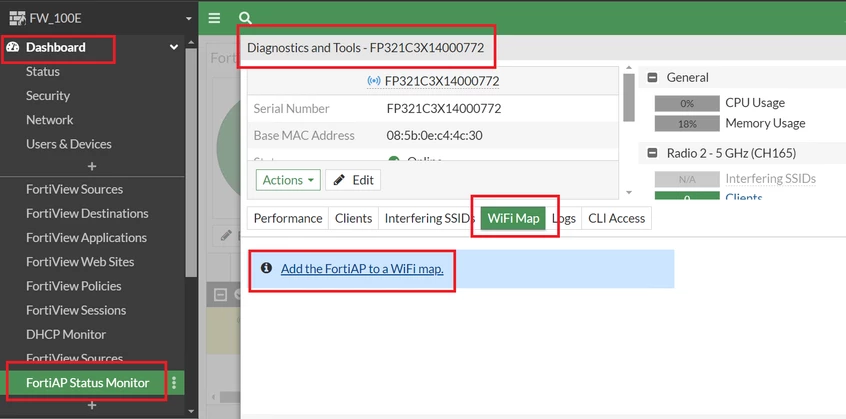Click the FP321C3X14000772 device name link
The width and height of the screenshot is (846, 419).
click(442, 81)
